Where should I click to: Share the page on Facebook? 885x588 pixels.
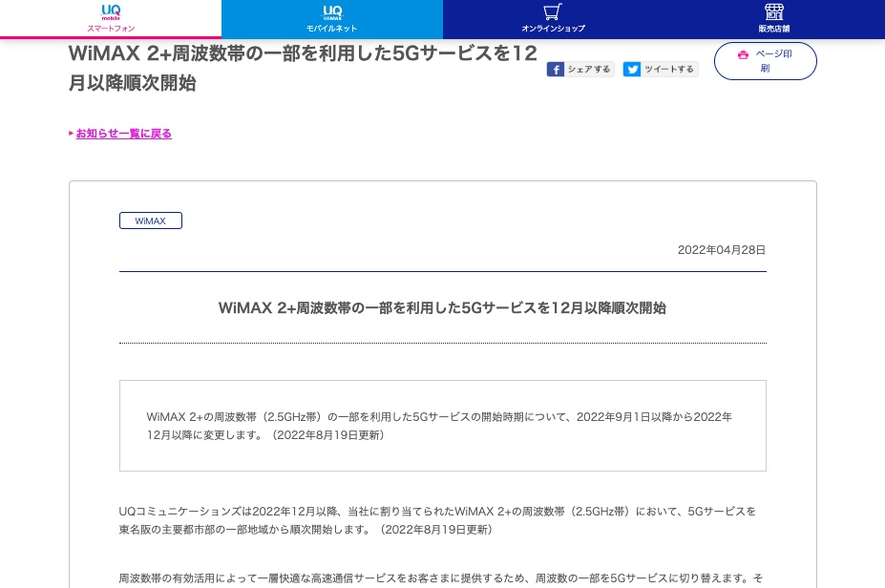[580, 69]
